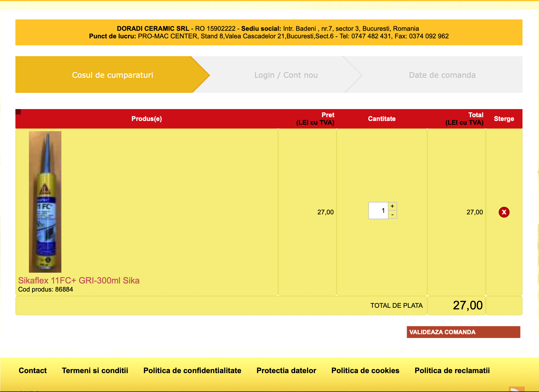Open Politica de reclamatii link
Screen dimensions: 539x392
[x=452, y=370]
